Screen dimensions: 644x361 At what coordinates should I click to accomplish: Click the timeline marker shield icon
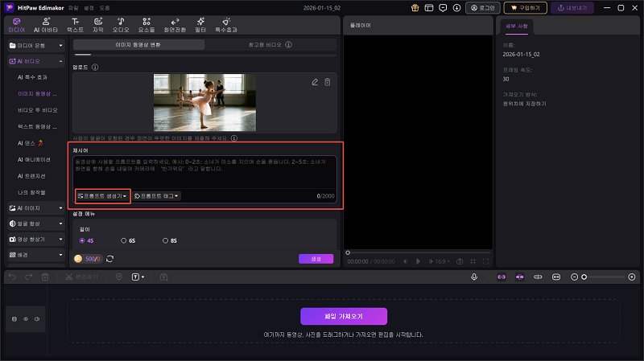pyautogui.click(x=118, y=277)
